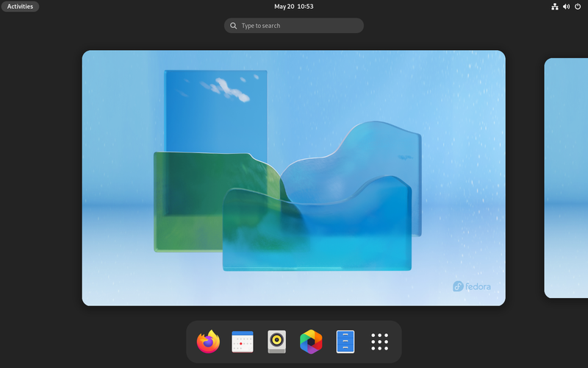The image size is (588, 368).
Task: Click the magnifier icon in search bar
Action: [x=234, y=26]
